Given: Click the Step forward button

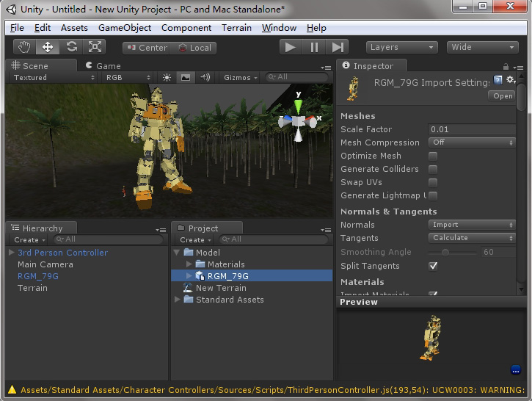Looking at the screenshot, I should click(x=338, y=47).
